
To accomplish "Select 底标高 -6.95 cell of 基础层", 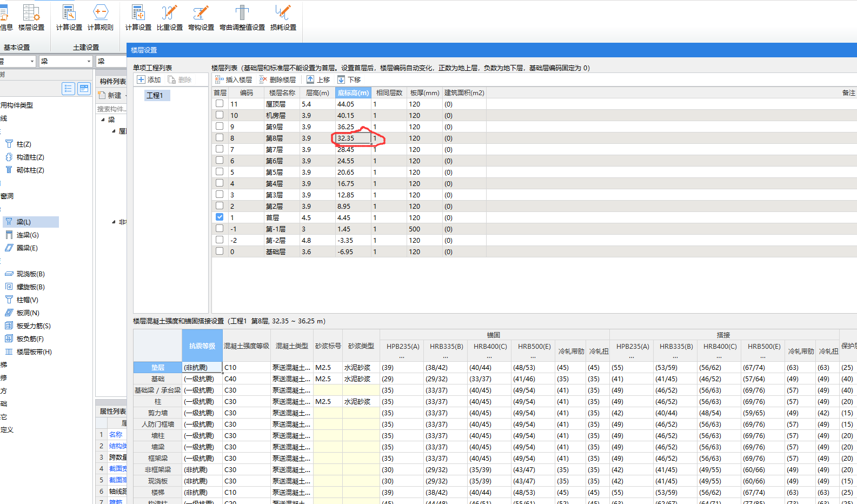I will pyautogui.click(x=353, y=251).
